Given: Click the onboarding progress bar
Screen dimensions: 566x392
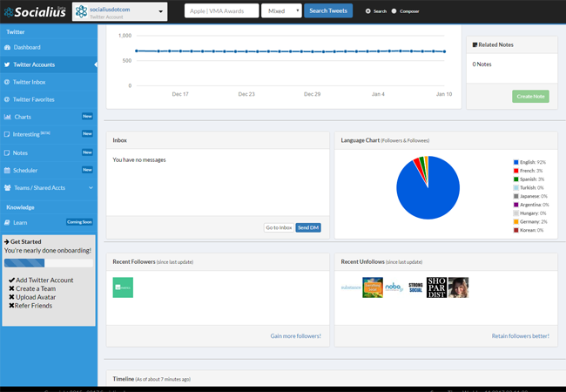Looking at the screenshot, I should coord(49,263).
